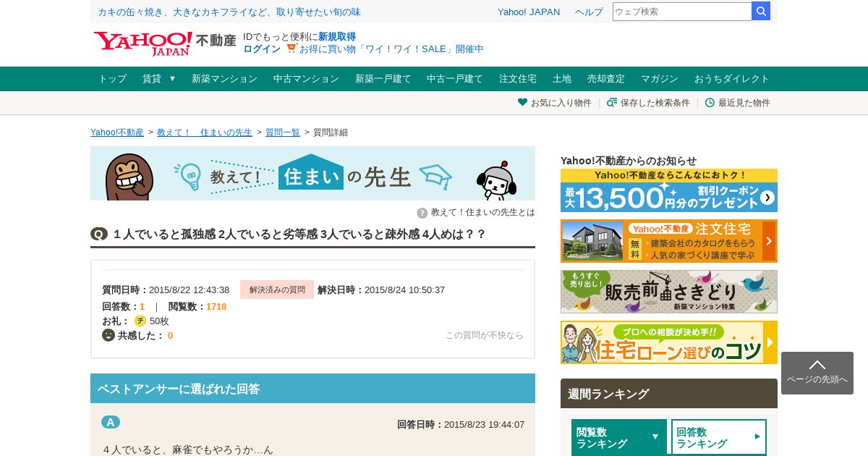The image size is (868, 456).
Task: Click the 週間ランキング heading
Action: click(608, 394)
